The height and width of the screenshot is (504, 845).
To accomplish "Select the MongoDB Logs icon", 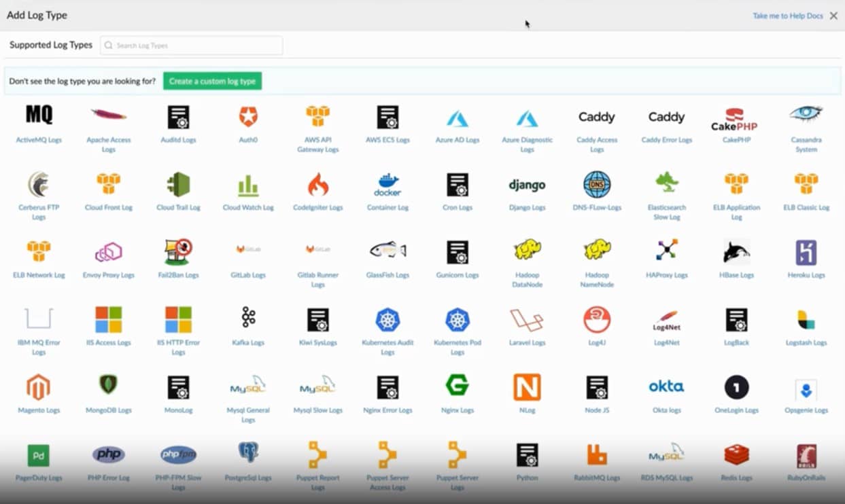I will pos(109,385).
